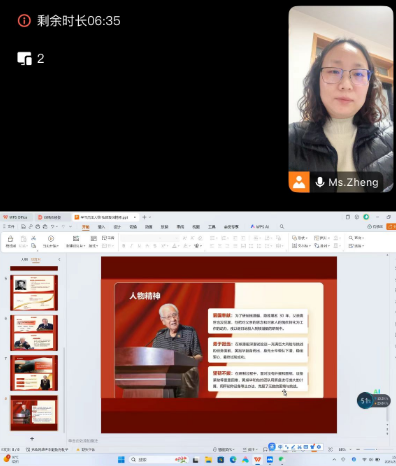
Task: Switch to the 插入 ribbon tab
Action: [101, 227]
